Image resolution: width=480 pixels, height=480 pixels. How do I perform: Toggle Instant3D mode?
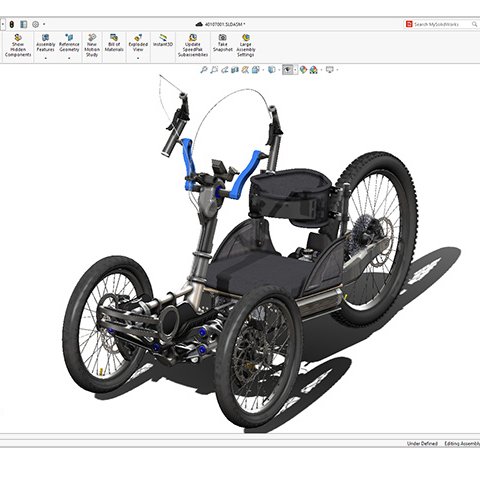(163, 40)
